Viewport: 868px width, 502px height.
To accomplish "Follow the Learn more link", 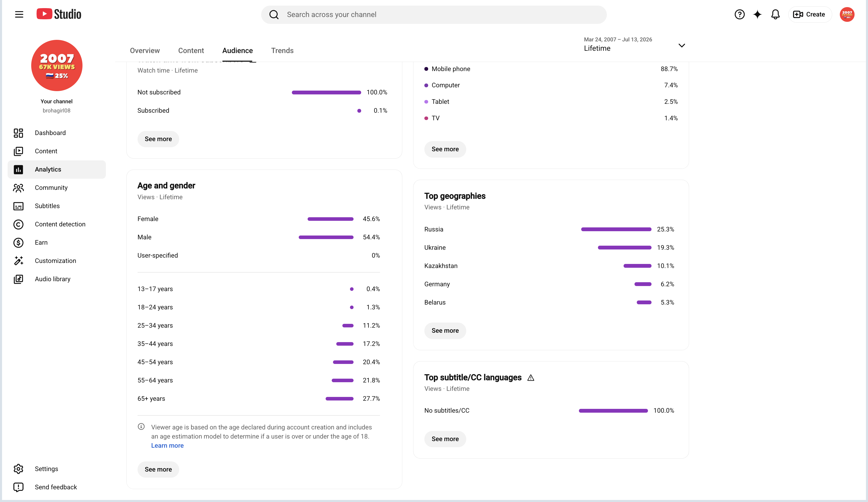I will [x=168, y=445].
